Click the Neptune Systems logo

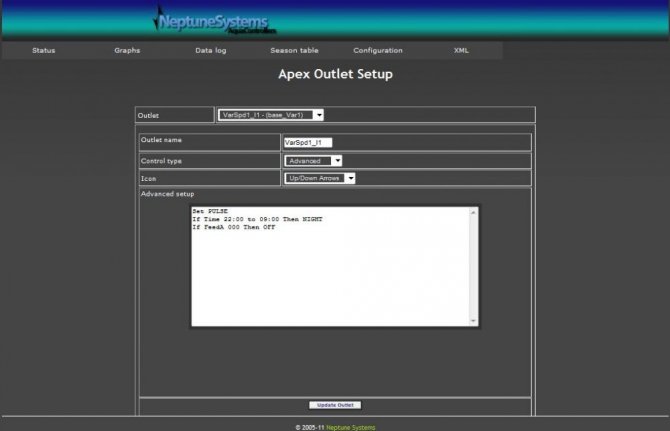(214, 21)
